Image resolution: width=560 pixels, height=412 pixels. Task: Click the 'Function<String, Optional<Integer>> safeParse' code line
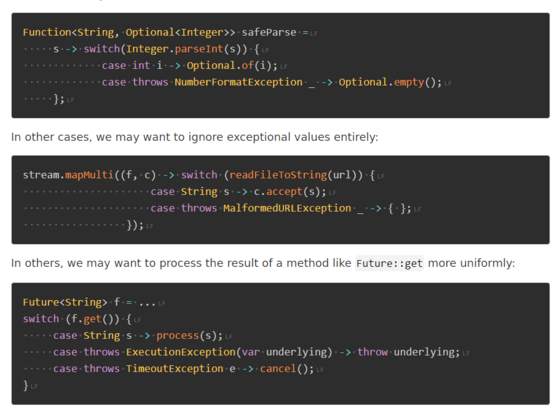point(166,32)
